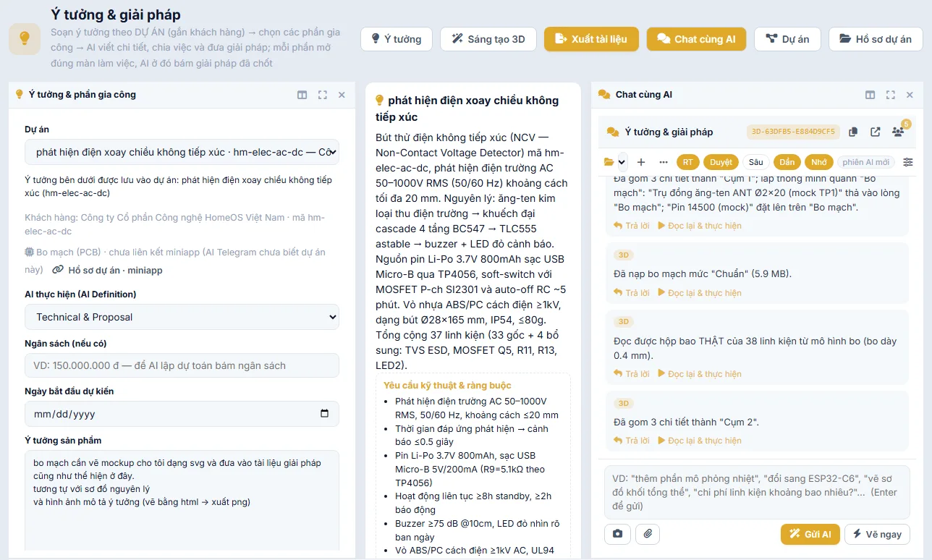This screenshot has width=932, height=560.
Task: Expand the folder dropdown chevron in chat toolbar
Action: [622, 162]
